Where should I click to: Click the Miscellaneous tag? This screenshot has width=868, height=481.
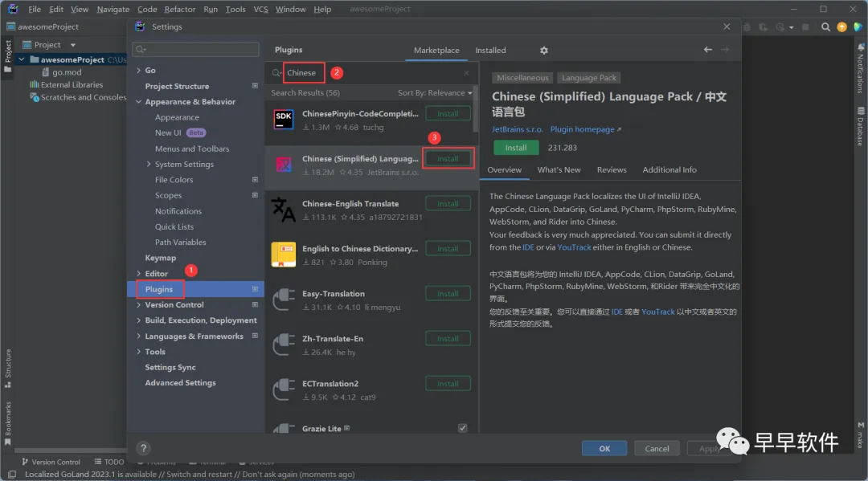click(x=522, y=78)
